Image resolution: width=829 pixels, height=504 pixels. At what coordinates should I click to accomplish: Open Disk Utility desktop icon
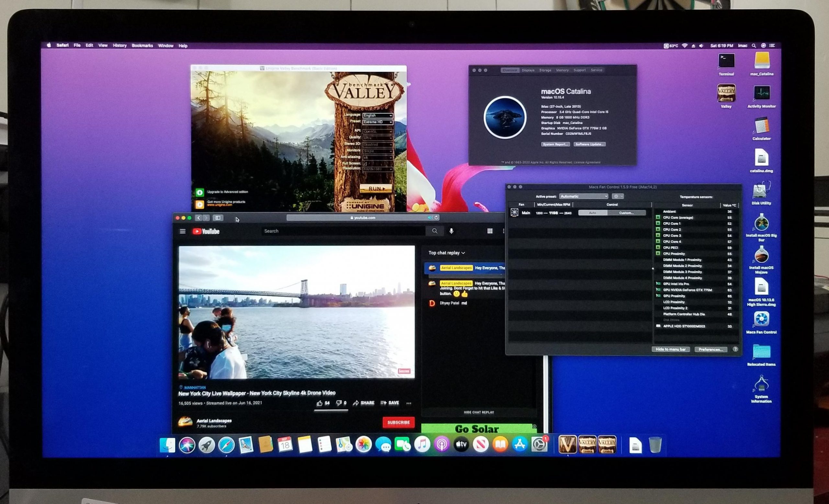(x=761, y=193)
